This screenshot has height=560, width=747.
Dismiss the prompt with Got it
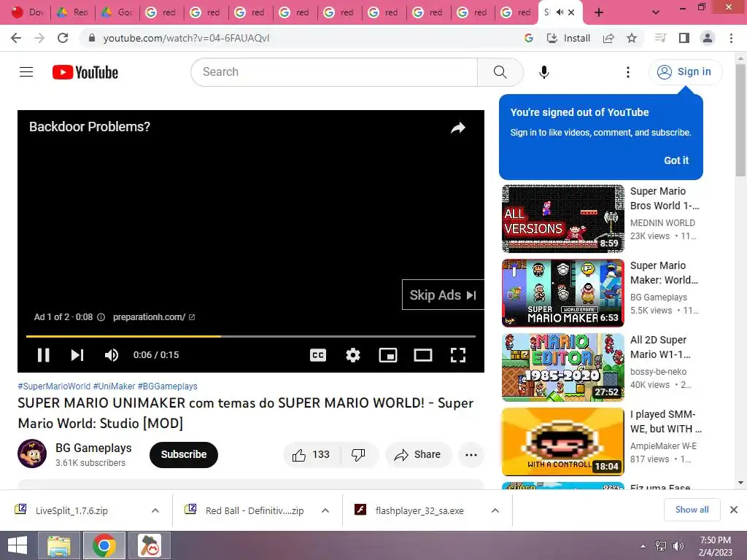click(x=676, y=160)
